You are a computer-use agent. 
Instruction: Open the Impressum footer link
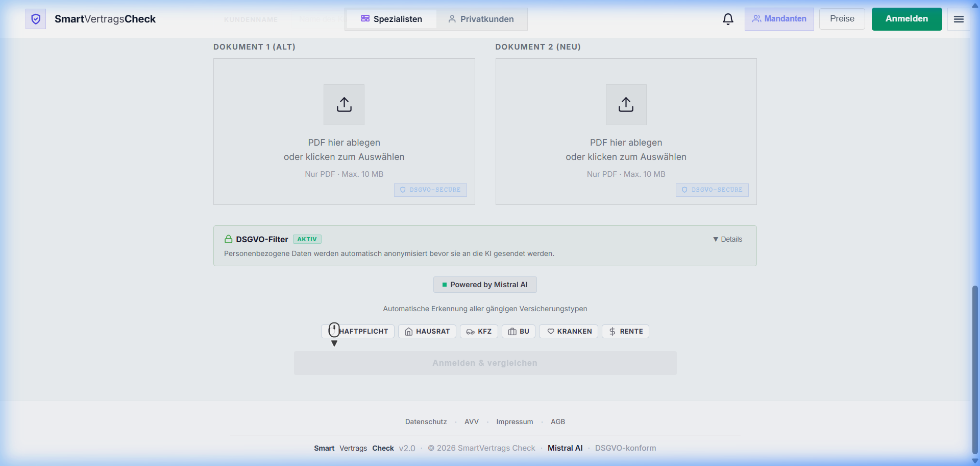(x=514, y=422)
